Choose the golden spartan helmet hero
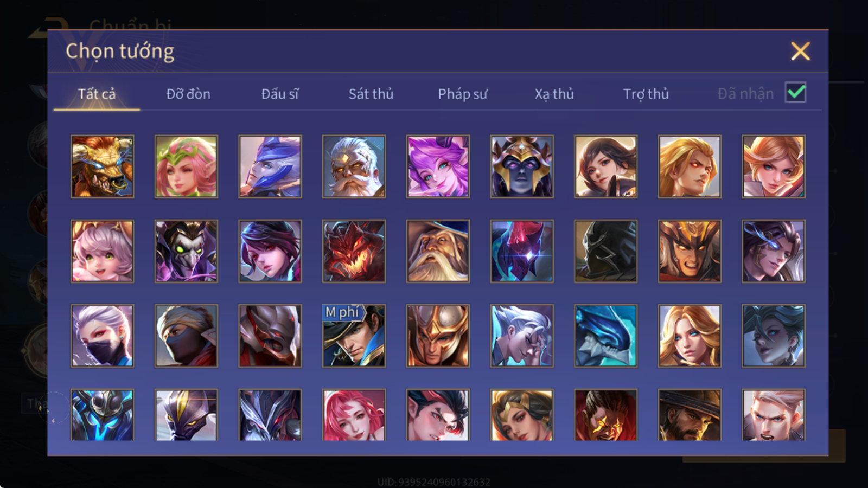This screenshot has height=488, width=868. 438,336
